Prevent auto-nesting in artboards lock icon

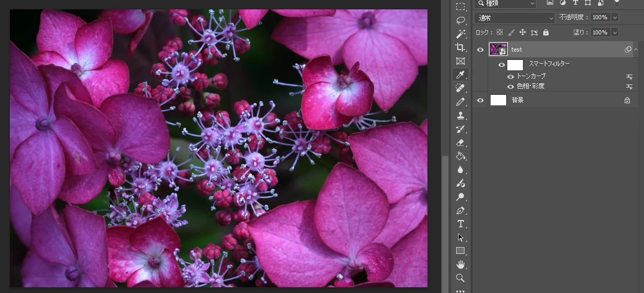(534, 32)
